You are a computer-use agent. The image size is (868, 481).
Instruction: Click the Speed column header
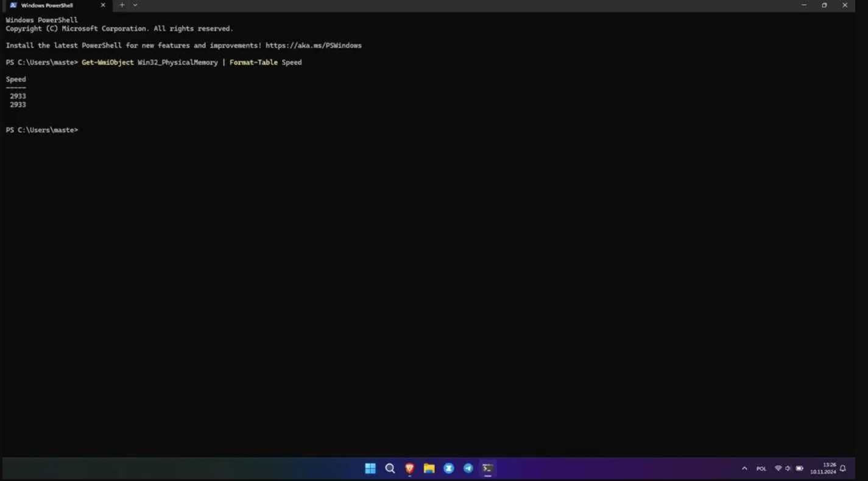[x=16, y=79]
